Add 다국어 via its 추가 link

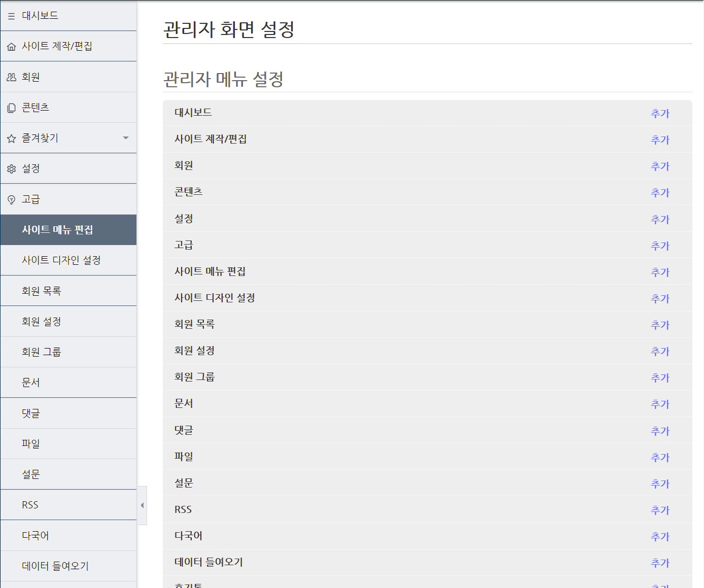(x=660, y=536)
